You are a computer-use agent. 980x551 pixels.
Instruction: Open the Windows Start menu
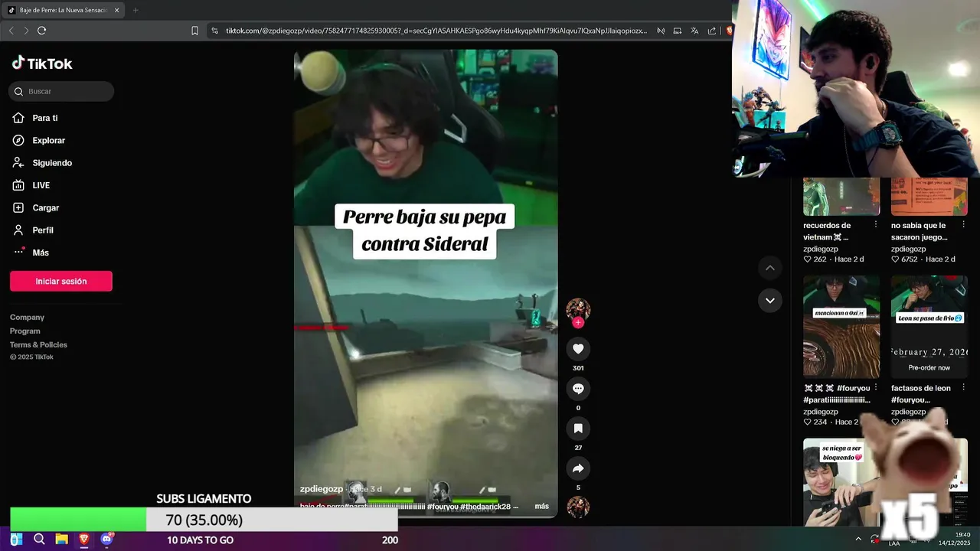tap(16, 540)
